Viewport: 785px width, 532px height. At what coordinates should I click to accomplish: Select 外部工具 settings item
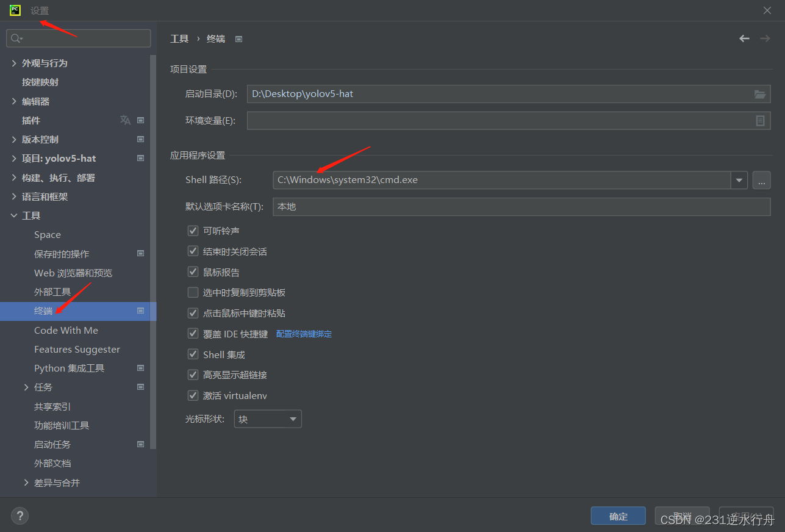click(x=52, y=292)
